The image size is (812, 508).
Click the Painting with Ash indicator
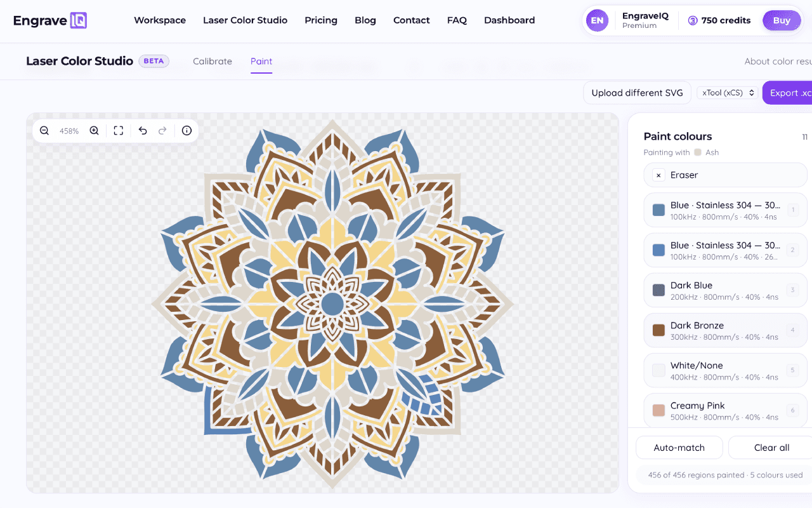(681, 152)
